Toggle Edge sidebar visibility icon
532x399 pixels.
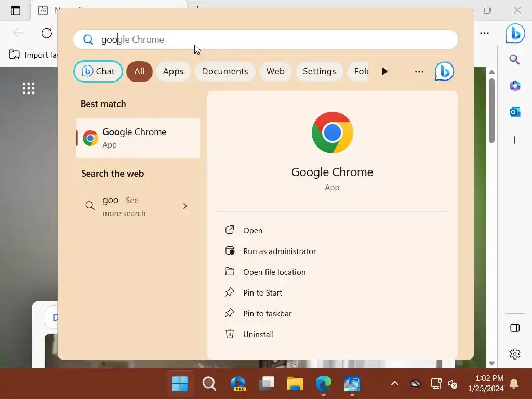pyautogui.click(x=515, y=328)
